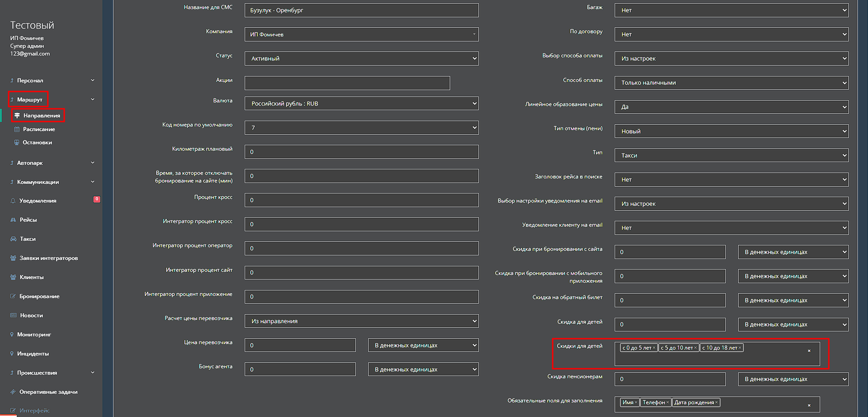Open Оперативные задачи link in sidebar
The image size is (868, 417).
tap(48, 392)
